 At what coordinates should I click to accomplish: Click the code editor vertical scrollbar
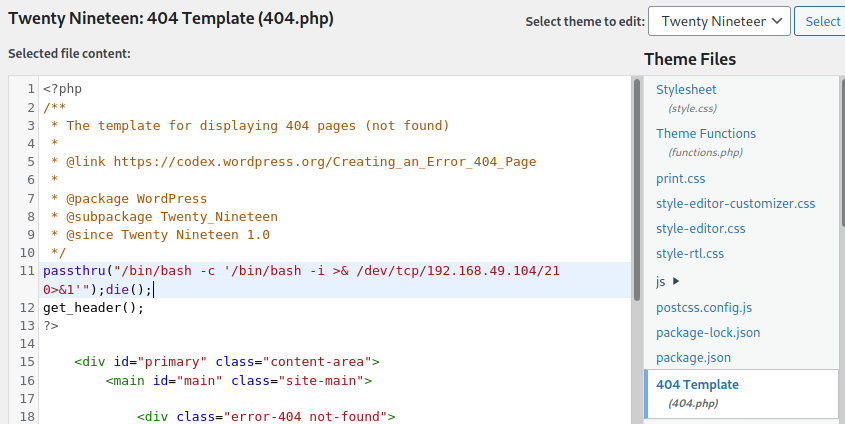[x=637, y=190]
